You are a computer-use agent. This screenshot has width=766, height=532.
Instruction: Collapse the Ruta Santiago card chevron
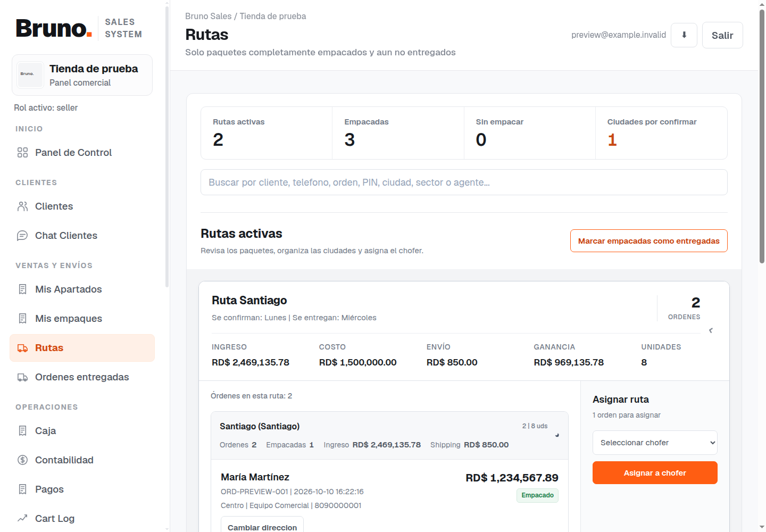pyautogui.click(x=711, y=330)
